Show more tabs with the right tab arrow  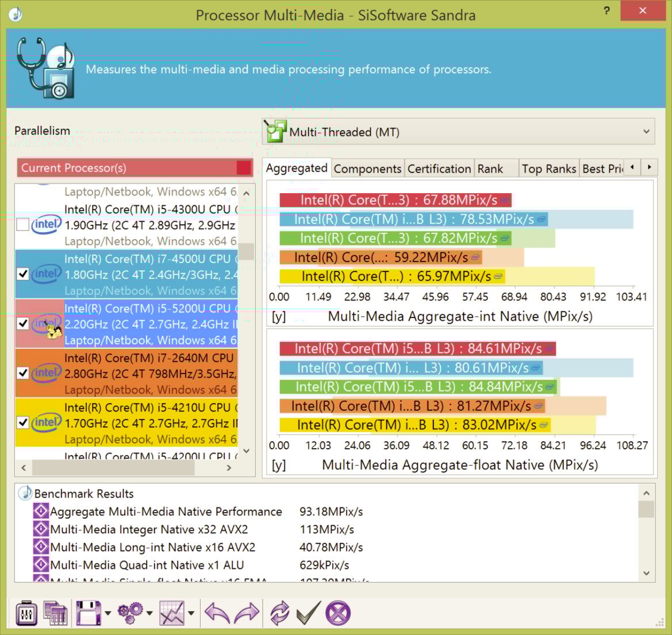coord(649,168)
